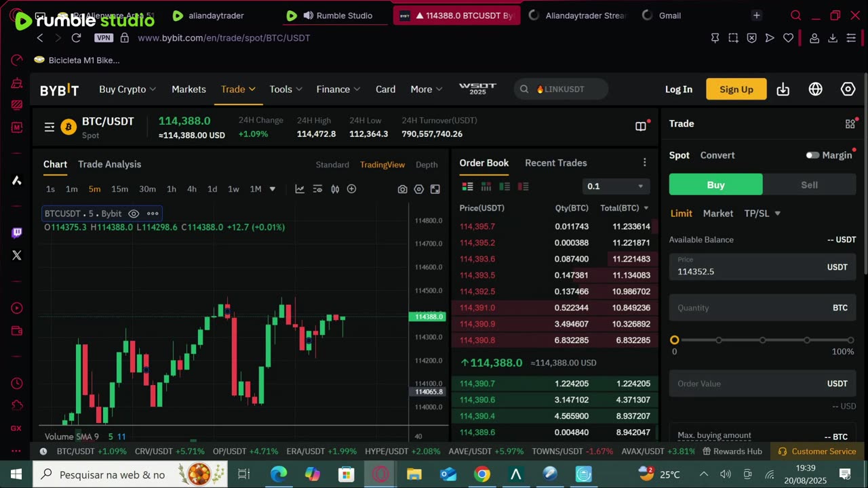Select the Depth chart view
Screen dimensions: 868x488
click(427, 165)
